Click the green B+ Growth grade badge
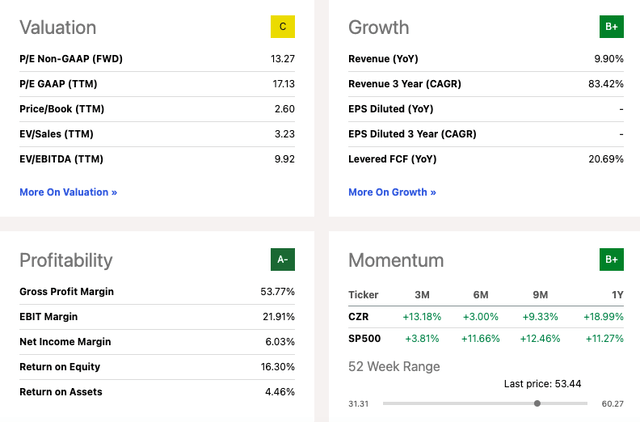The width and height of the screenshot is (640, 422). pos(611,27)
